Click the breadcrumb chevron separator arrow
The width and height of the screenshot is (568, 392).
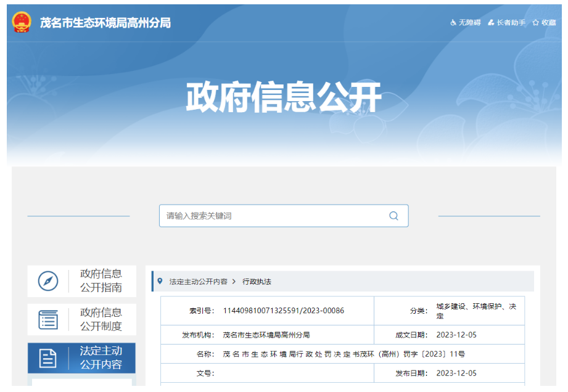234,282
